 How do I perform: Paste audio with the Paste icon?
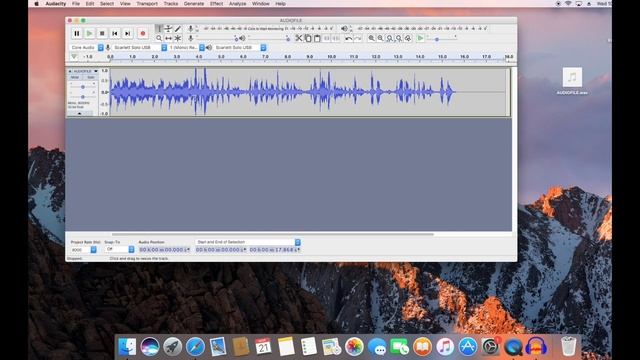(x=317, y=38)
